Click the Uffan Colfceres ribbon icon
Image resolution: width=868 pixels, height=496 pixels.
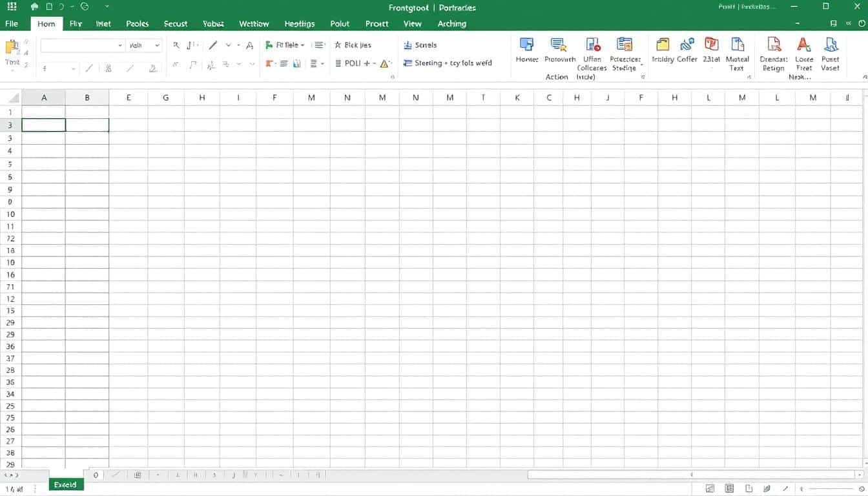[592, 45]
